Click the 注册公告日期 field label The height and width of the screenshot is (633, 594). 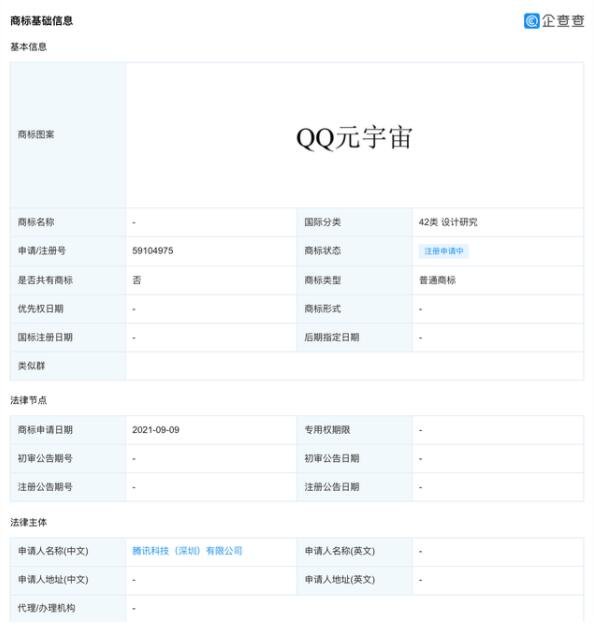point(332,487)
